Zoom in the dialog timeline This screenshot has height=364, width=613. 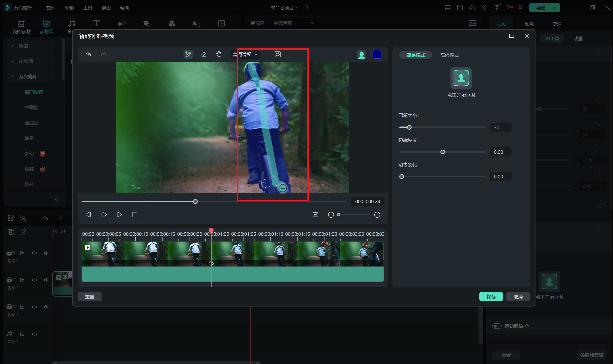(x=377, y=215)
